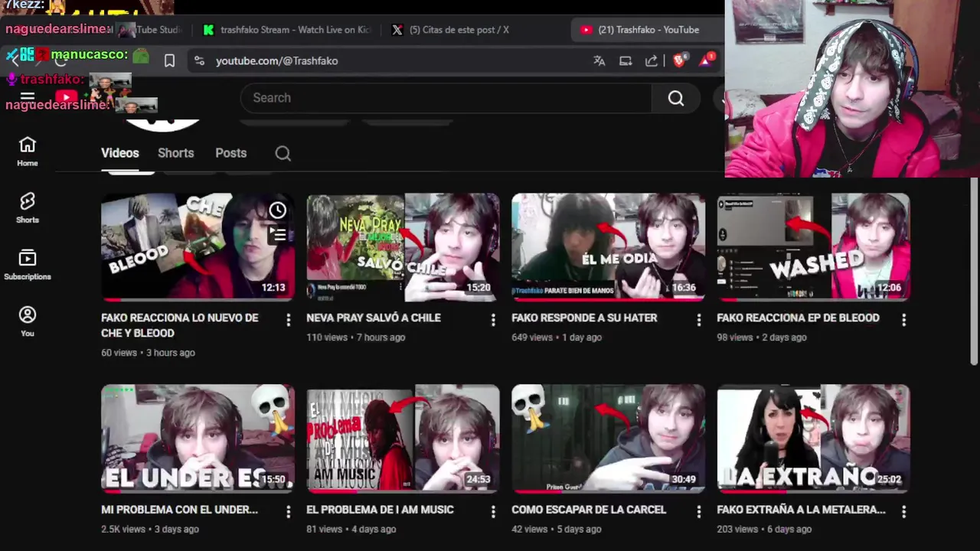980x551 pixels.
Task: Open options for FAKO REACCIONA LO NUEVO video
Action: 288,320
